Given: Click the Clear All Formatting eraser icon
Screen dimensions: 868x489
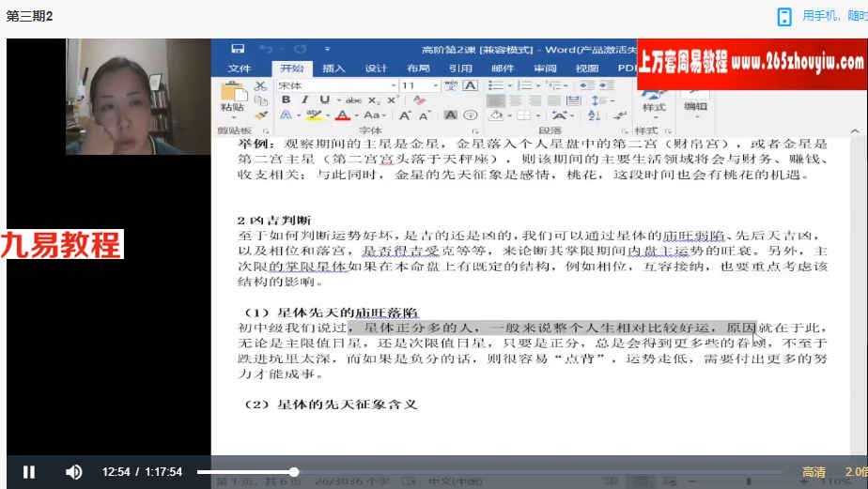Looking at the screenshot, I should tap(419, 100).
